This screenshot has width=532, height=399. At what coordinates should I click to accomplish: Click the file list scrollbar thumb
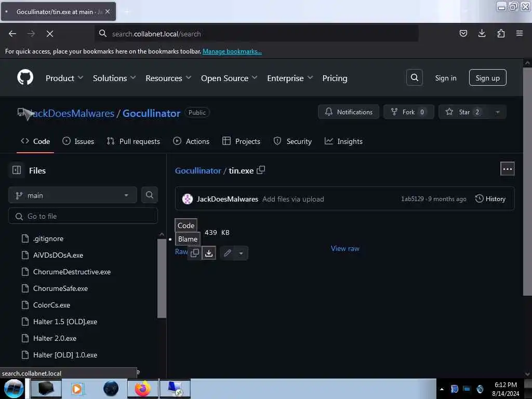162,278
